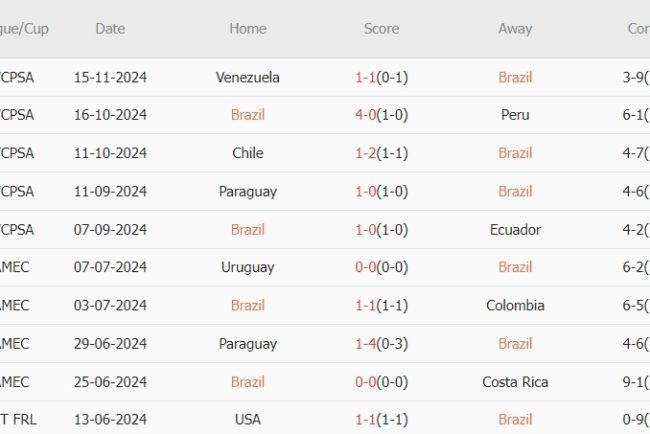The width and height of the screenshot is (650, 434).
Task: Click the Away column header
Action: (515, 29)
